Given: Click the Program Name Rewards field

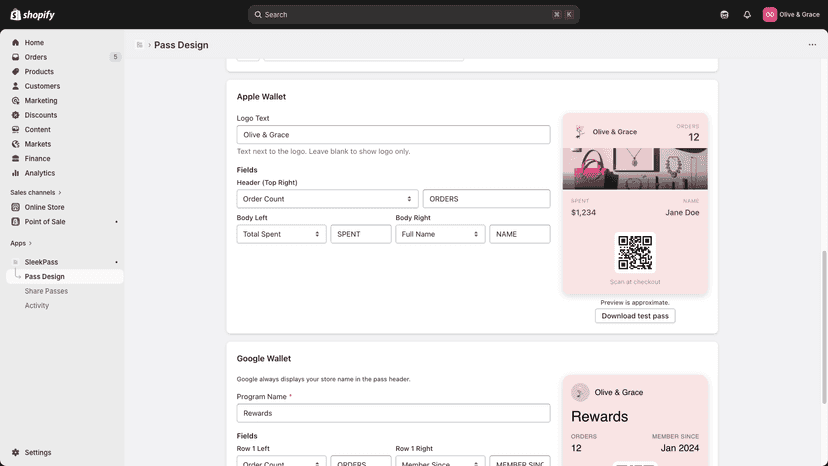Looking at the screenshot, I should click(x=393, y=413).
